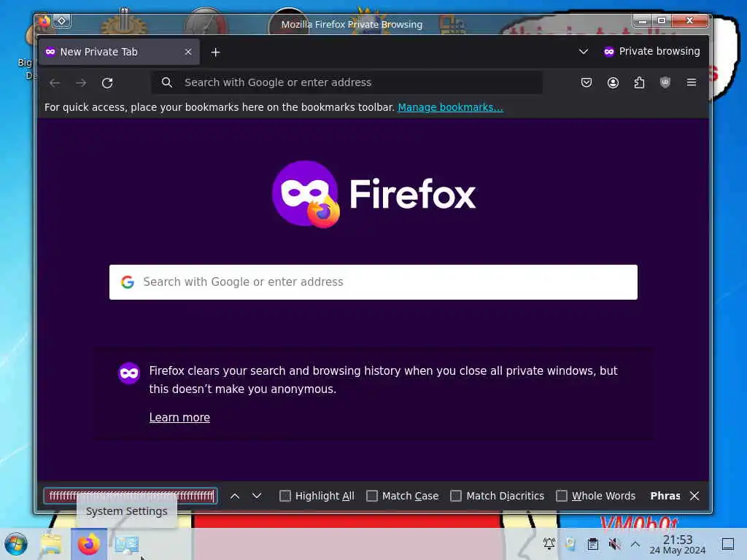The width and height of the screenshot is (747, 560).
Task: Click the mask icon beside privacy notice
Action: (x=129, y=373)
